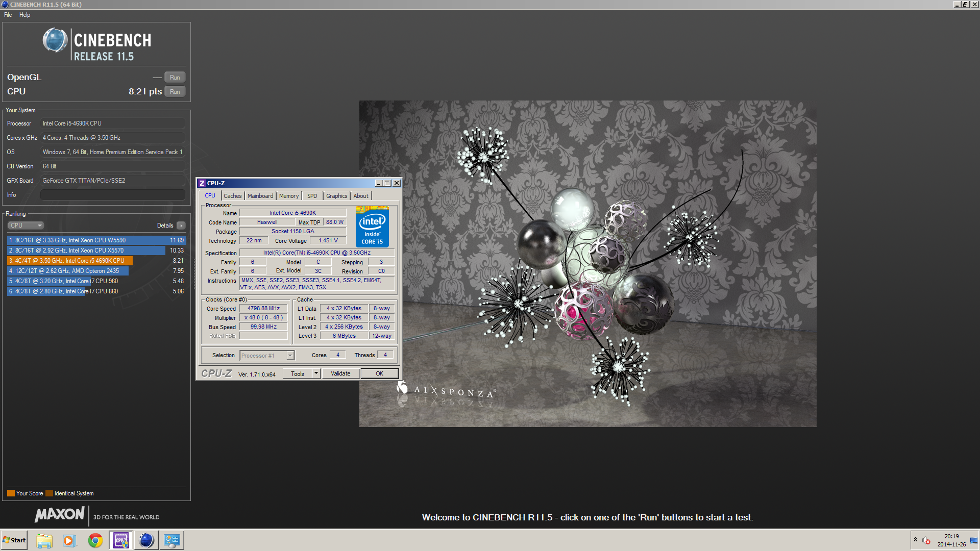Click the Bus Speed 99.98 MHz value
Viewport: 980px width, 551px height.
263,327
